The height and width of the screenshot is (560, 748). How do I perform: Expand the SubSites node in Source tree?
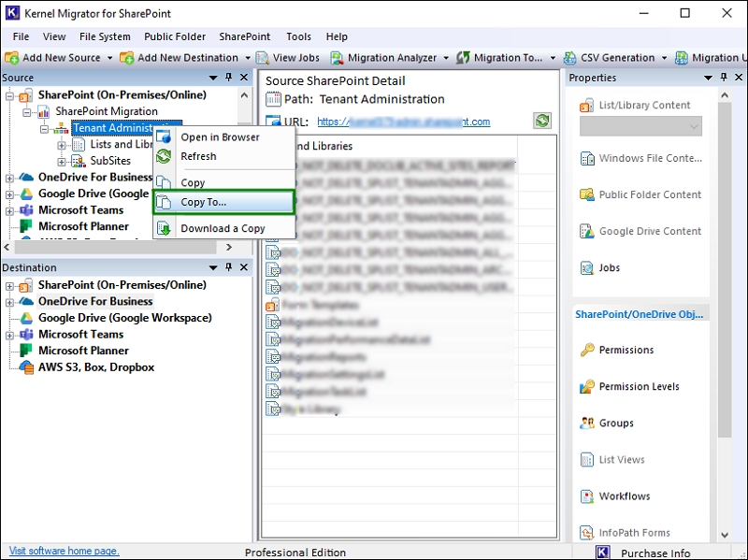click(x=62, y=162)
